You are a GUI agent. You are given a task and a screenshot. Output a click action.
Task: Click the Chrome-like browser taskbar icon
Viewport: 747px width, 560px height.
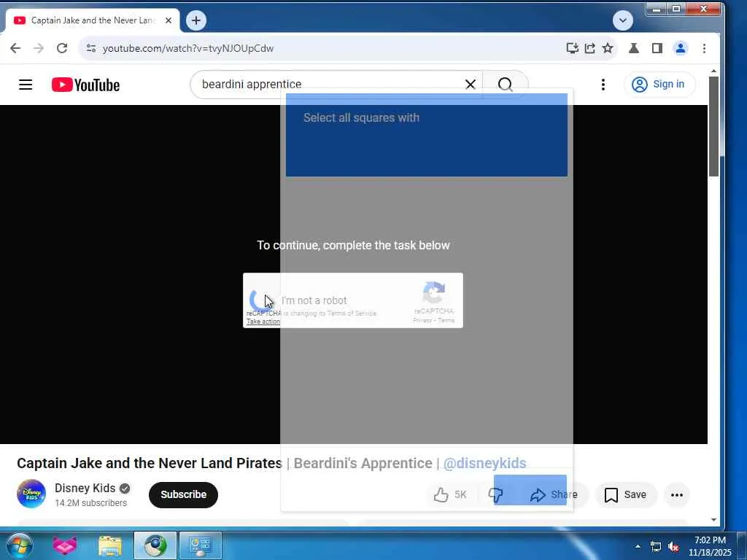(155, 545)
